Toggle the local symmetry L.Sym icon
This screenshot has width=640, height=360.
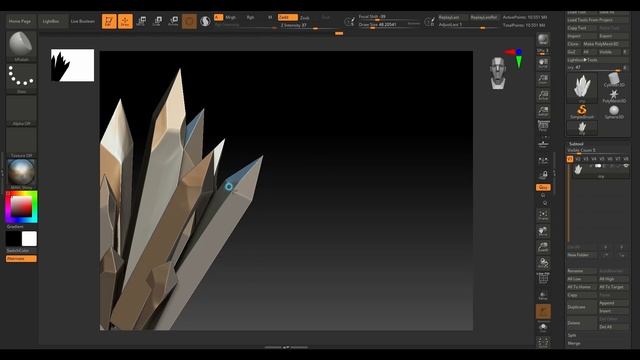pos(543,160)
